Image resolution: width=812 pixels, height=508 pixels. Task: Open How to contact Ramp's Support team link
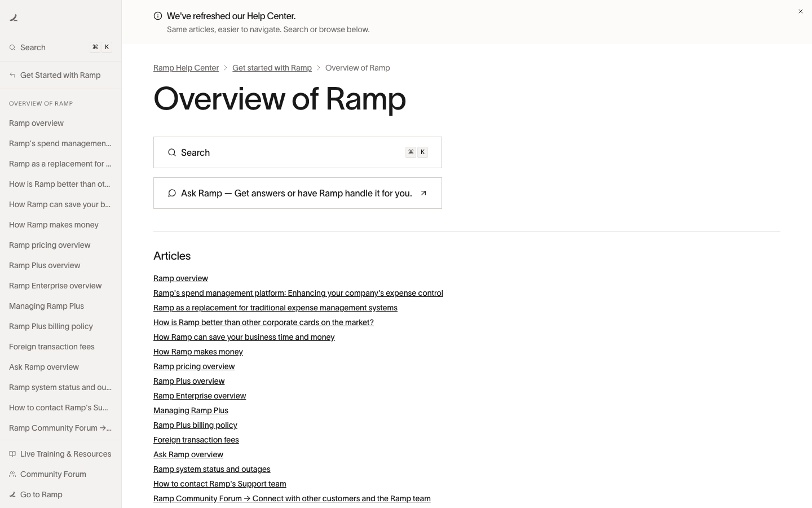pos(220,484)
